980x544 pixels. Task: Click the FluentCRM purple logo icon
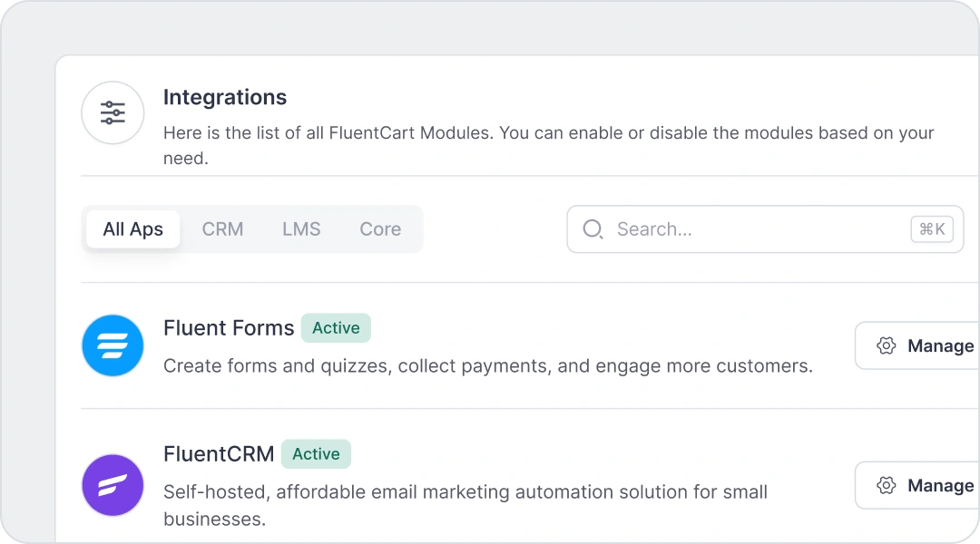coord(113,485)
